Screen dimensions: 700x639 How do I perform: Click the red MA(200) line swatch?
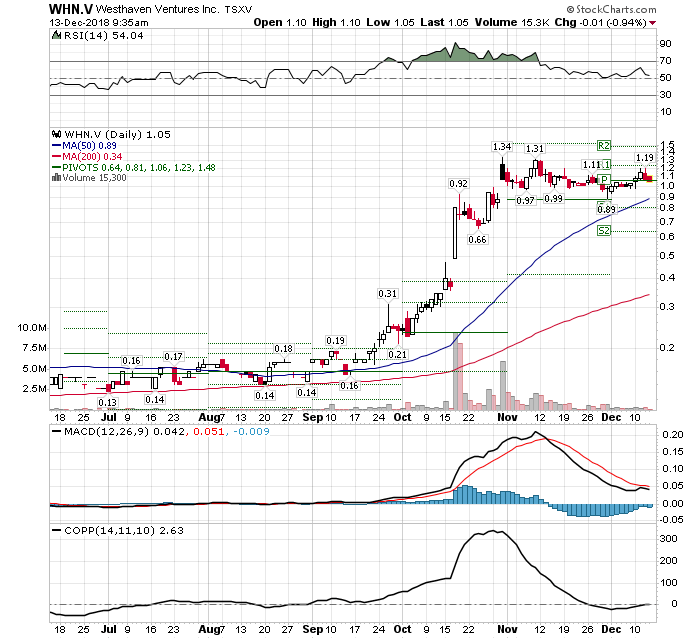[56, 156]
